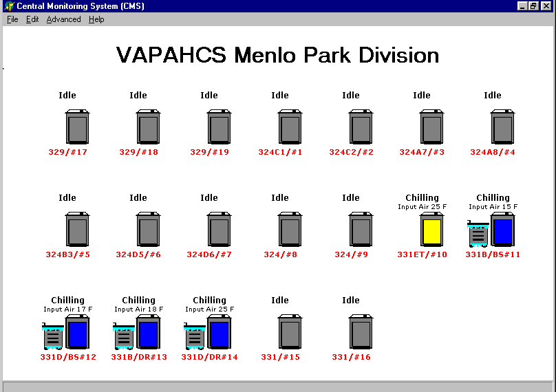Click the idle chiller icon 329/#17
The width and height of the screenshot is (556, 392).
click(x=77, y=128)
